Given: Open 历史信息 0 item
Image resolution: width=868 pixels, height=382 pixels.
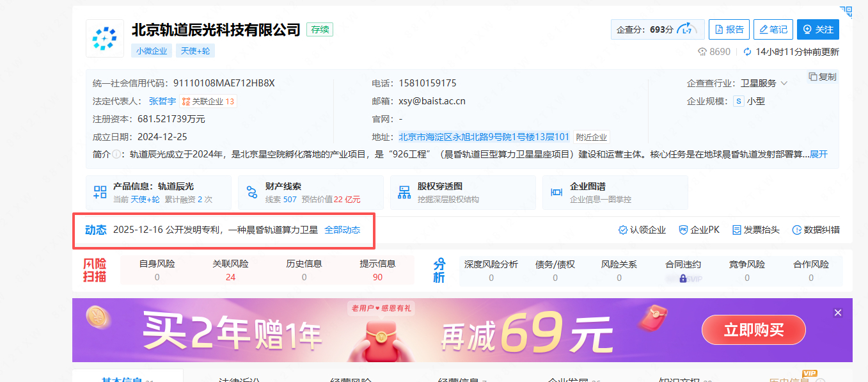Looking at the screenshot, I should point(304,270).
